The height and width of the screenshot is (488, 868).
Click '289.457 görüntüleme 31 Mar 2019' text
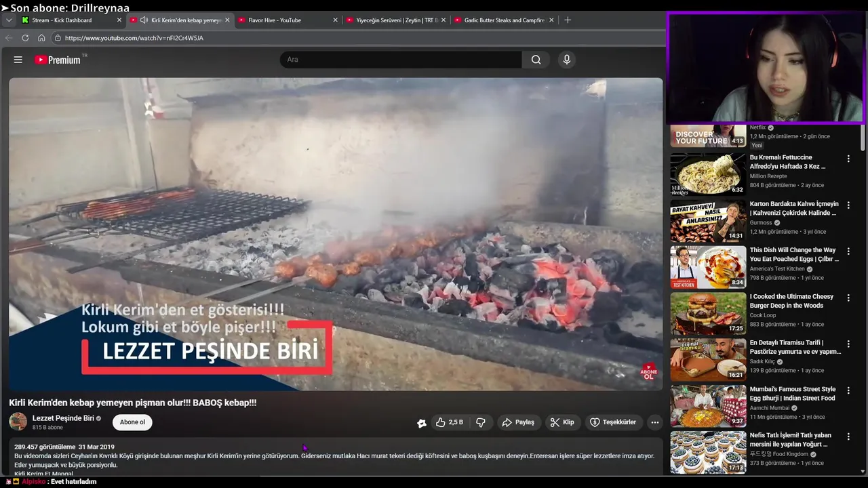pos(64,447)
